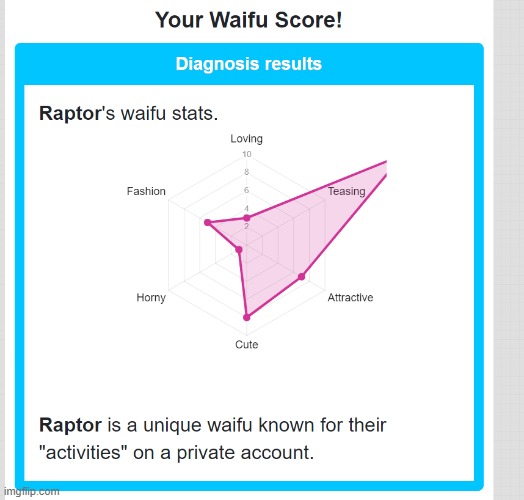Click the Attractive data point on radar chart
The height and width of the screenshot is (500, 524).
tap(301, 277)
